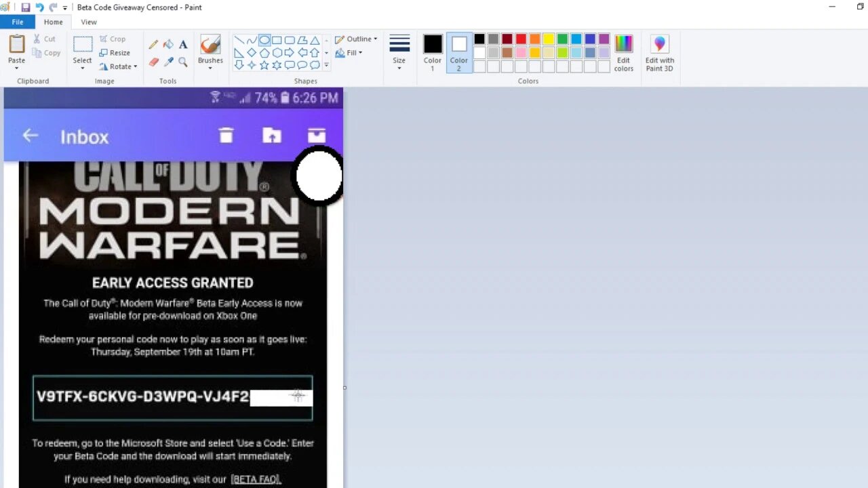
Task: Open Edit with Paint 3D
Action: 659,54
